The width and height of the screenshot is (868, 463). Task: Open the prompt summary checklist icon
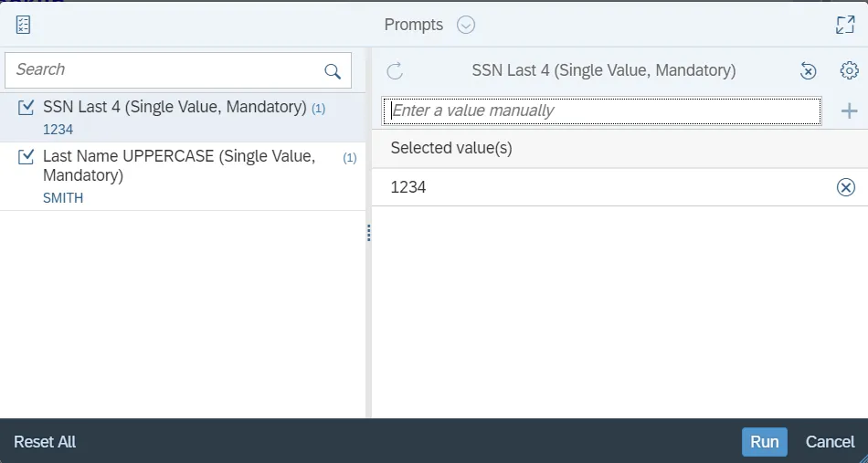pos(24,25)
